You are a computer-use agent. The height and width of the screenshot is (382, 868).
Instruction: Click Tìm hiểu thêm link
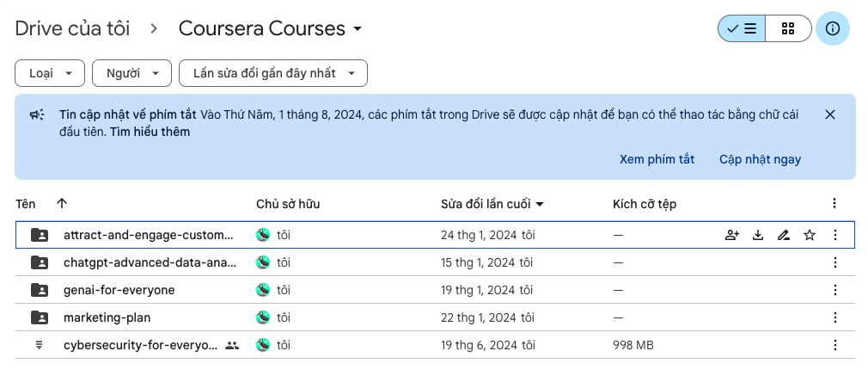click(150, 132)
